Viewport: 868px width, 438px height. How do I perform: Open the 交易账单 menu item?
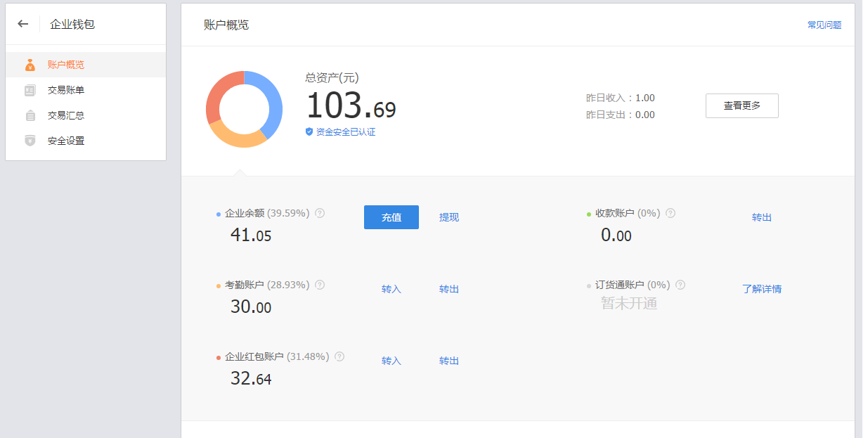click(66, 90)
